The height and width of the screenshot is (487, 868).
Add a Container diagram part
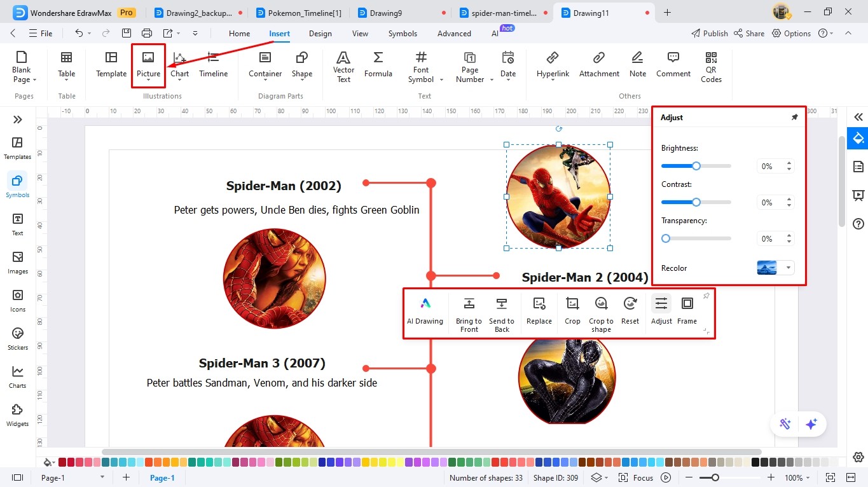(265, 65)
